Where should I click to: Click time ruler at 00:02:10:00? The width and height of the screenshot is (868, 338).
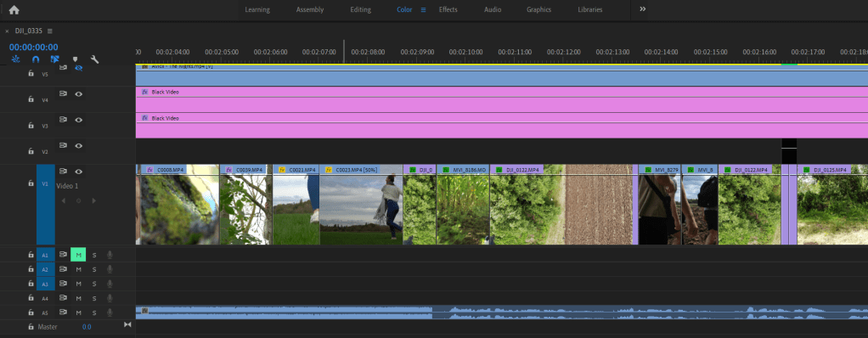pos(465,52)
